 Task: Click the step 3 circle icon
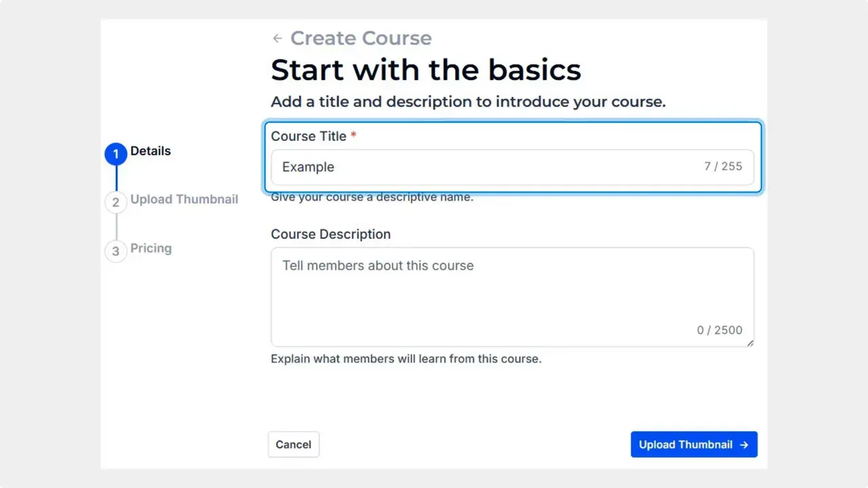pyautogui.click(x=115, y=251)
